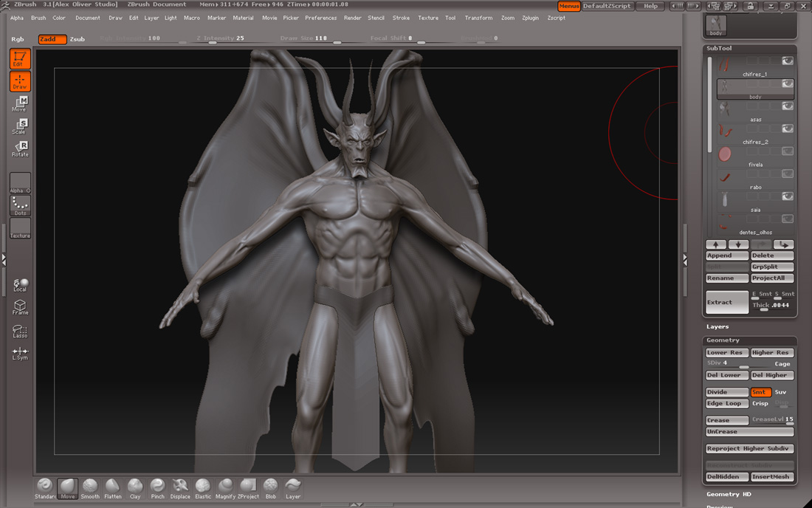Expand the Layers section
This screenshot has height=508, width=812.
coord(718,327)
